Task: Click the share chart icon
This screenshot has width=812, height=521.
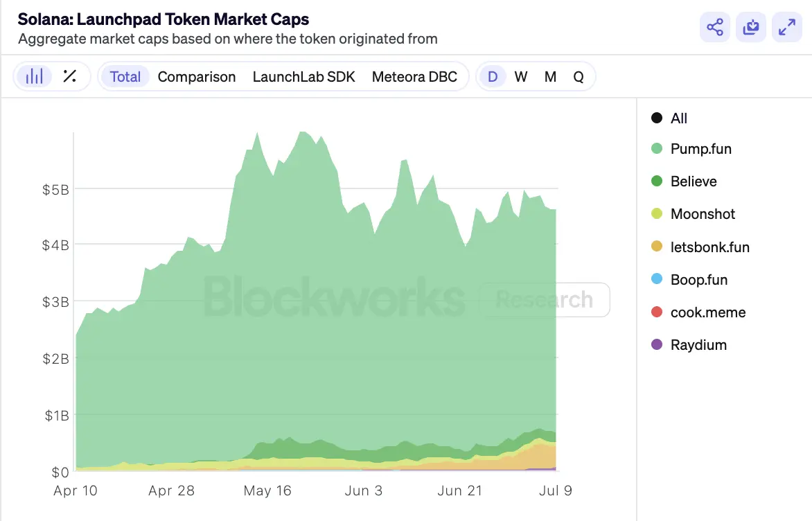Action: (715, 28)
